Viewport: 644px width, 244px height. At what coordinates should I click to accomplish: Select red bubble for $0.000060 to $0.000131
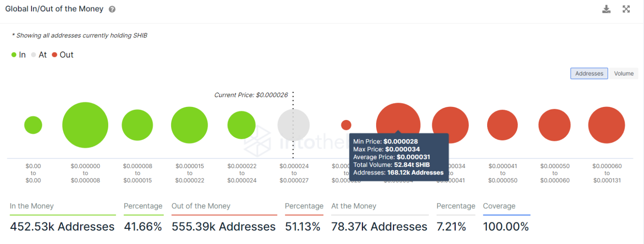[606, 125]
